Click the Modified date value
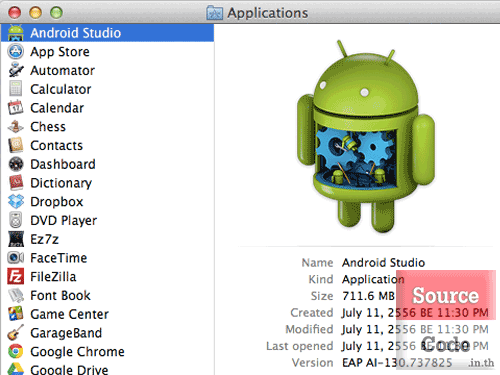This screenshot has height=375, width=500. pos(415,329)
